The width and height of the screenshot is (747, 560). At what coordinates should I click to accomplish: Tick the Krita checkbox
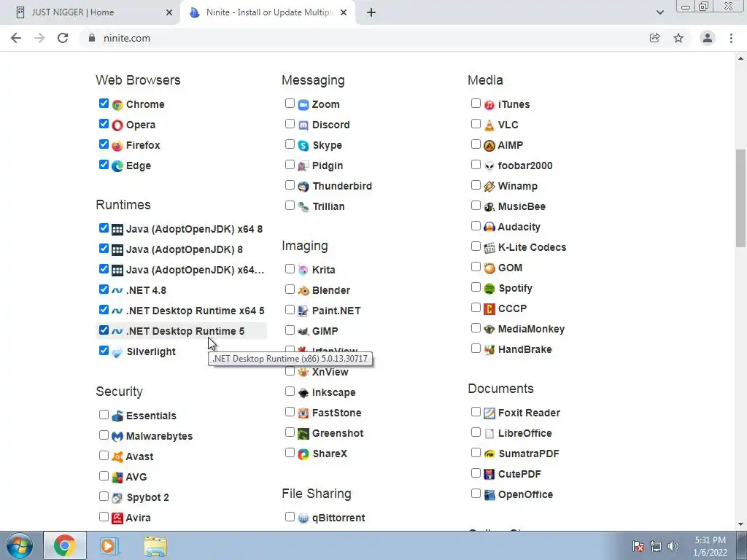pyautogui.click(x=290, y=268)
